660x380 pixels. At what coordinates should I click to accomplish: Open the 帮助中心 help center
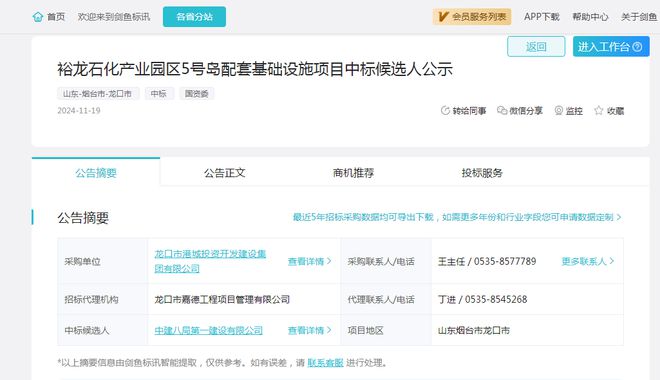[x=590, y=17]
